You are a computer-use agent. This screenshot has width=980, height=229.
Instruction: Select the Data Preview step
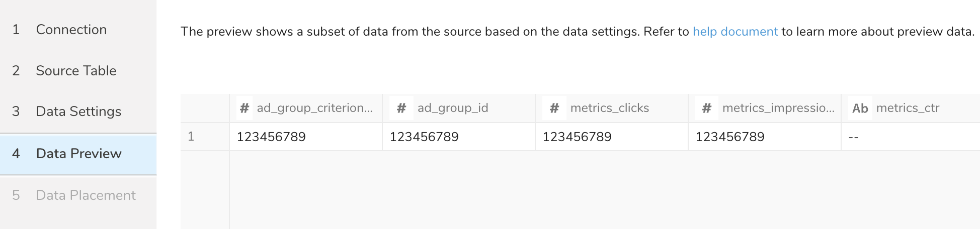[x=78, y=154]
